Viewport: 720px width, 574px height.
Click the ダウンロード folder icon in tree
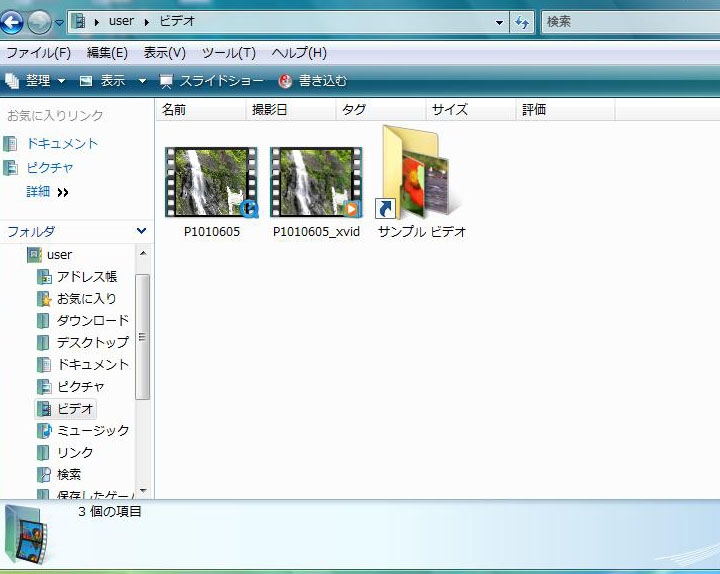43,321
